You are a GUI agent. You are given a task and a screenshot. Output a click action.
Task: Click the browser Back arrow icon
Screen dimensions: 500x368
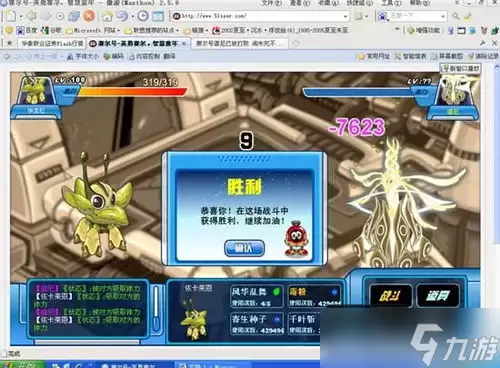pos(31,16)
